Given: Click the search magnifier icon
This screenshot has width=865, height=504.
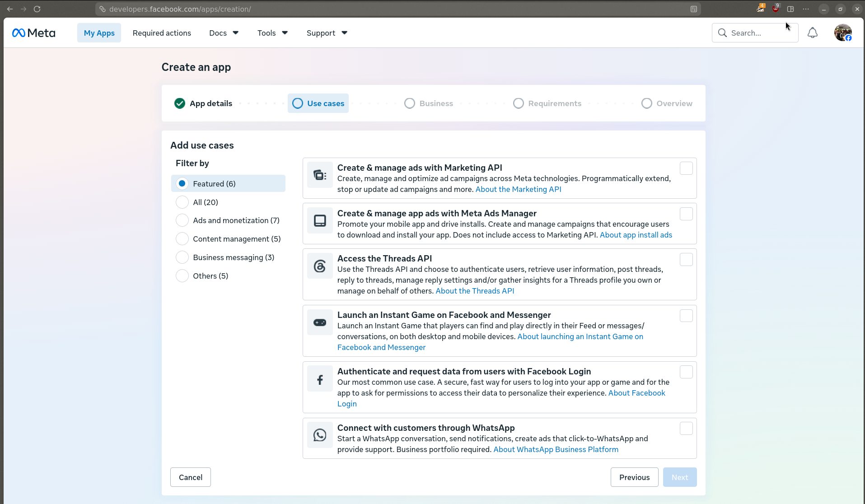Looking at the screenshot, I should coord(722,33).
